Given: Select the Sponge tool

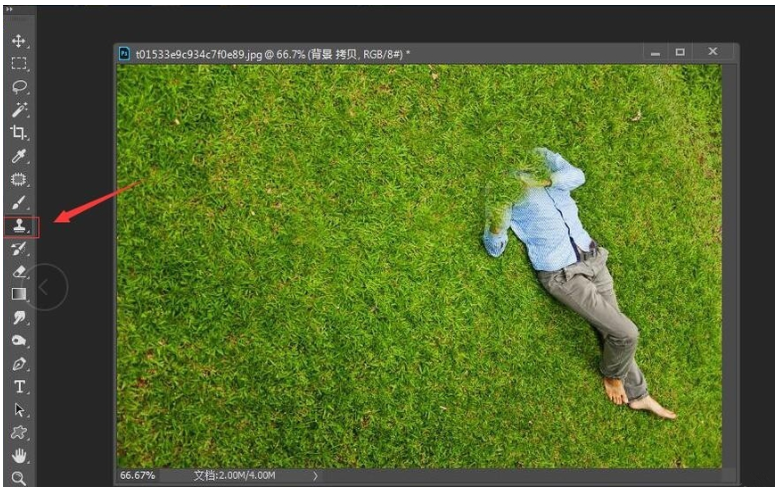Looking at the screenshot, I should pos(19,341).
